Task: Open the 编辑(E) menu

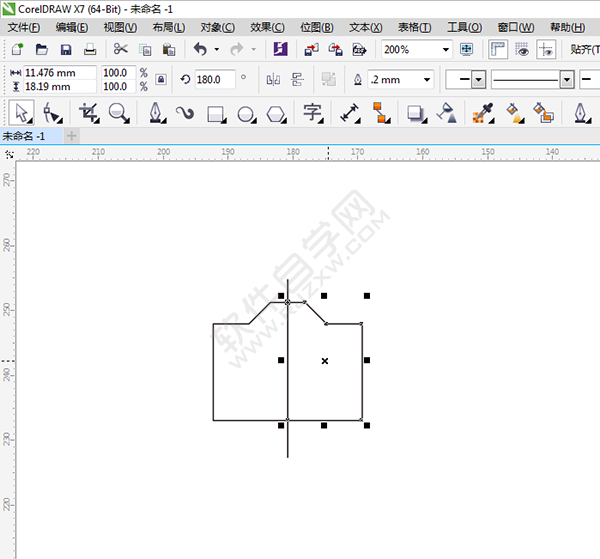Action: pyautogui.click(x=72, y=28)
